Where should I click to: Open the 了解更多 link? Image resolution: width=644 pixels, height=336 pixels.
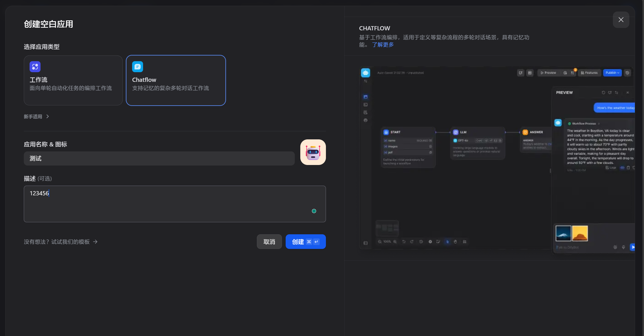[383, 45]
